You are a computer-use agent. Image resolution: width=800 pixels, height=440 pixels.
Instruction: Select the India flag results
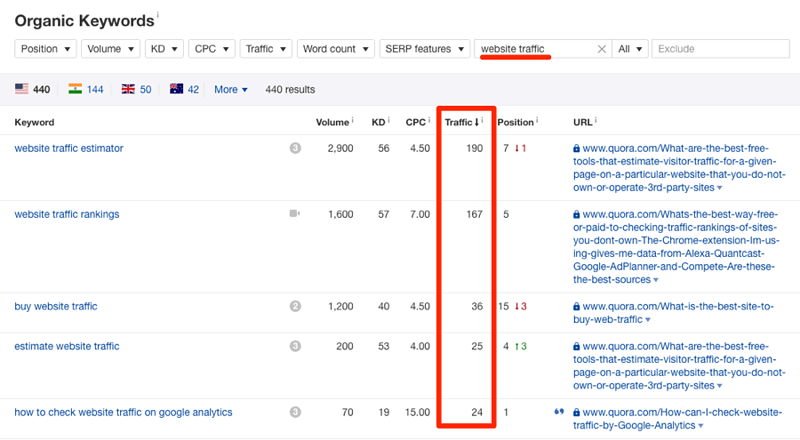(x=75, y=89)
